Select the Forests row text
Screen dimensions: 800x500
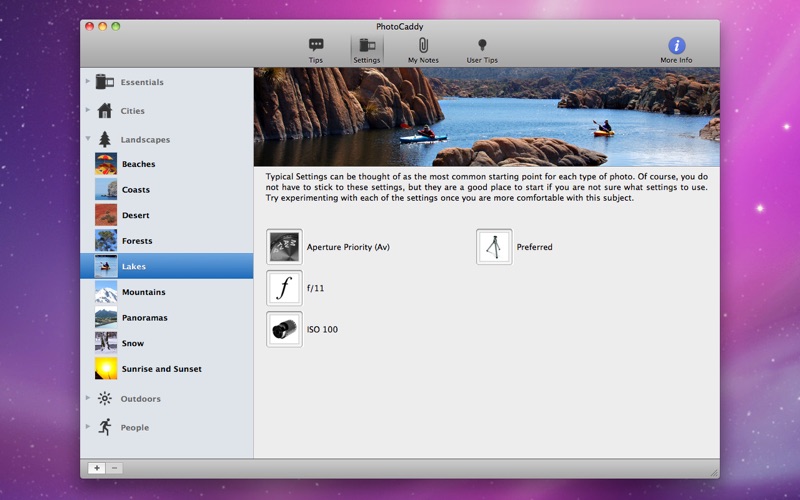[137, 241]
